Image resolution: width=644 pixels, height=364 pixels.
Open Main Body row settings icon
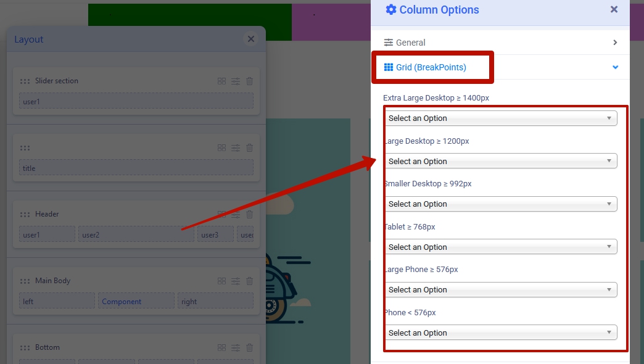tap(236, 281)
